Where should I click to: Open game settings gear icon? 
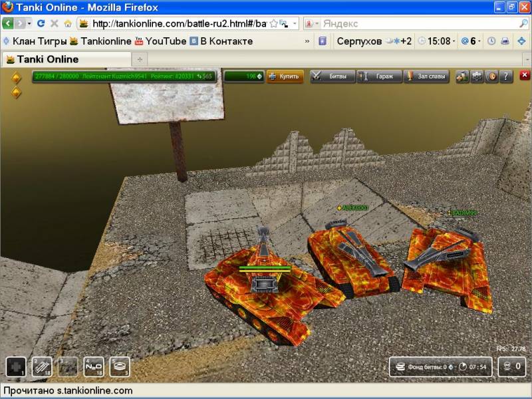click(x=477, y=76)
